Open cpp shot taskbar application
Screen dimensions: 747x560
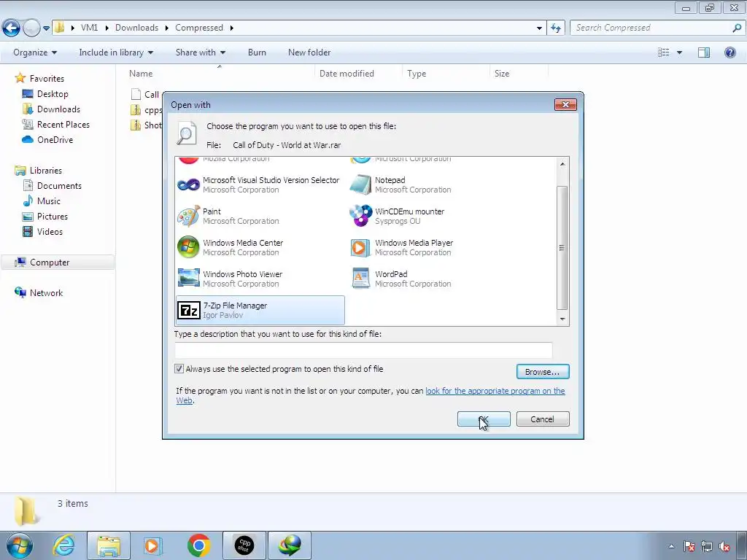pos(244,545)
